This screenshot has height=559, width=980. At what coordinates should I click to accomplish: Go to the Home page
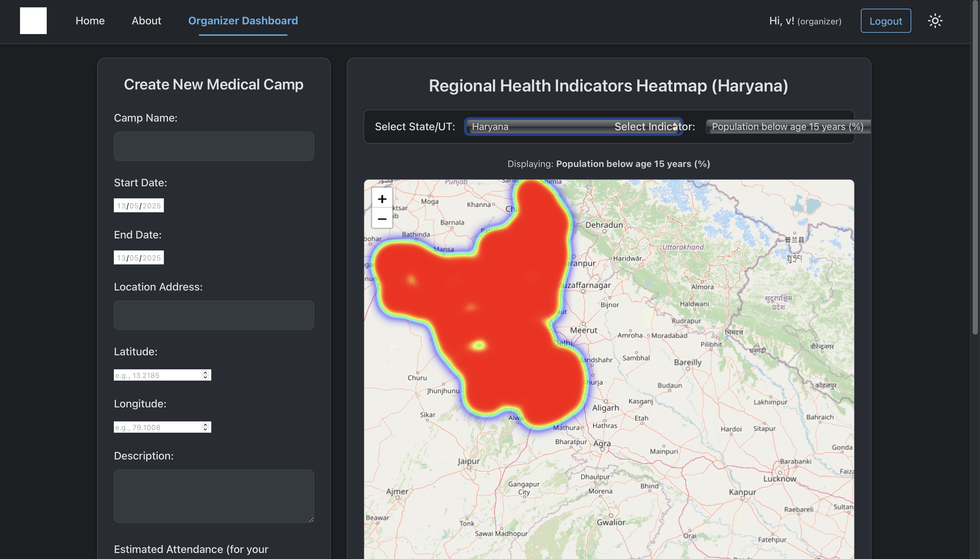coord(90,21)
